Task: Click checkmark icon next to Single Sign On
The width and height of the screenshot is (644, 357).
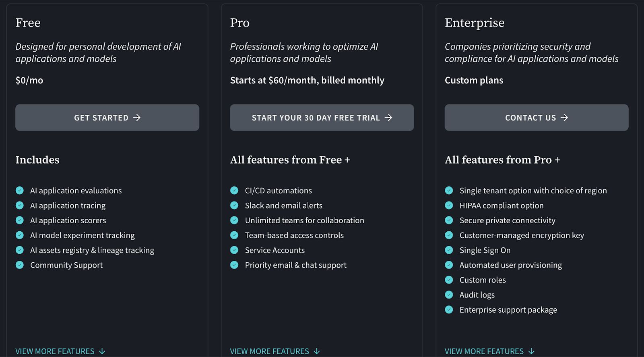Action: (x=449, y=250)
